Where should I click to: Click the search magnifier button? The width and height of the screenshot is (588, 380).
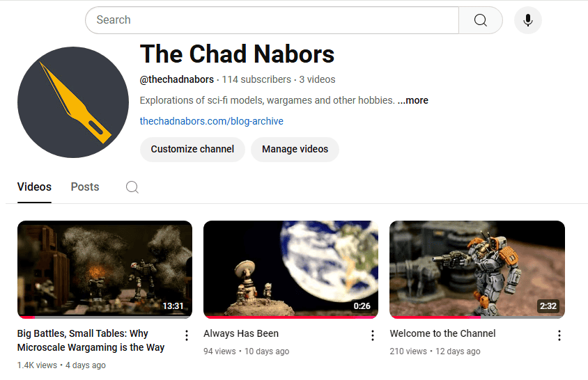(481, 20)
